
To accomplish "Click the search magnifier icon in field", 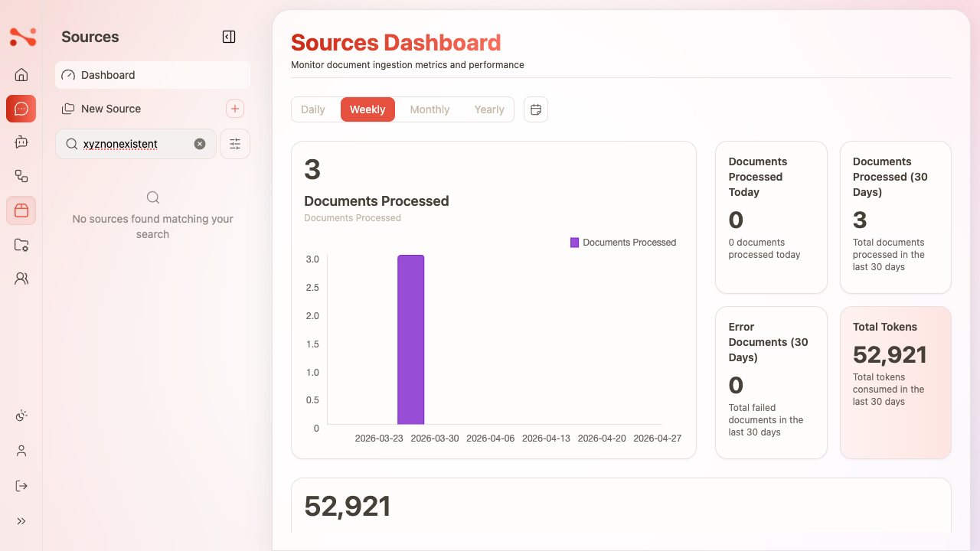I will [71, 144].
